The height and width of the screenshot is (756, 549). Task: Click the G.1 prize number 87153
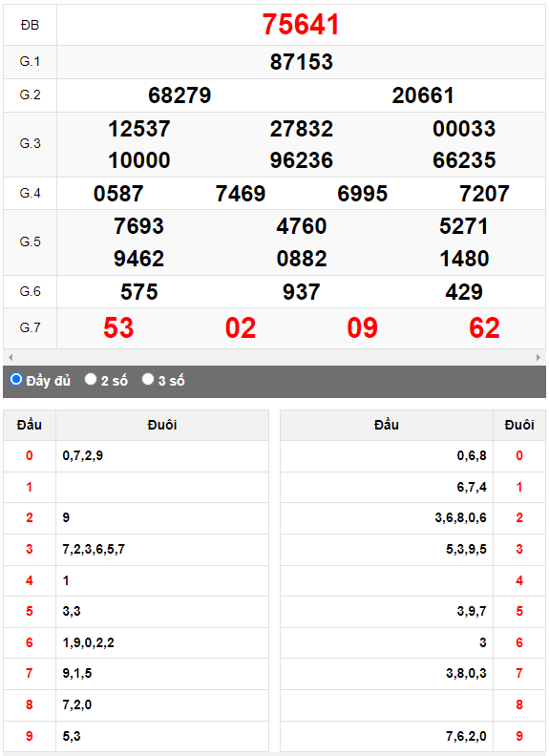click(x=301, y=62)
